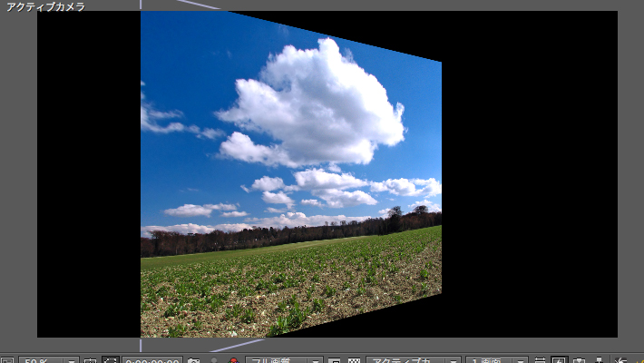Click the region of interest icon
Screen dimensions: 644x363
(x=335, y=360)
